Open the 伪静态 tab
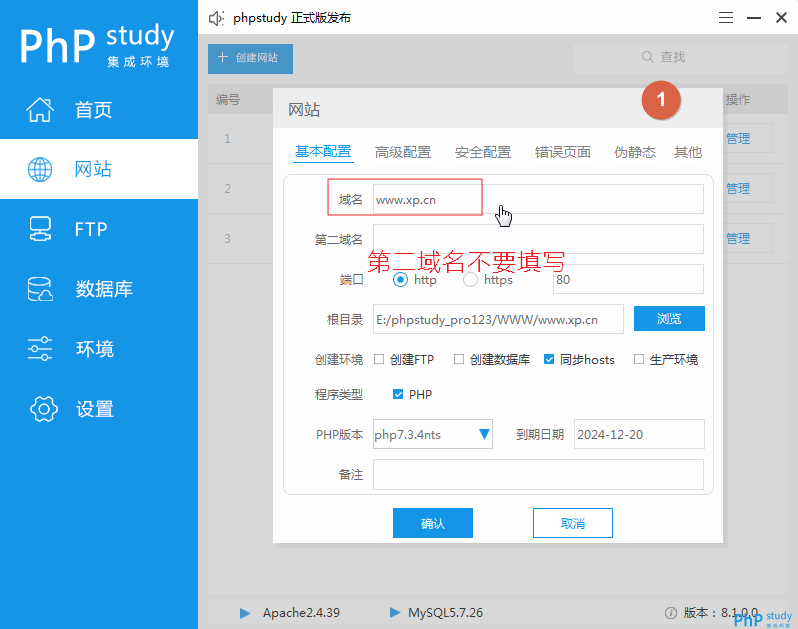 (x=634, y=152)
